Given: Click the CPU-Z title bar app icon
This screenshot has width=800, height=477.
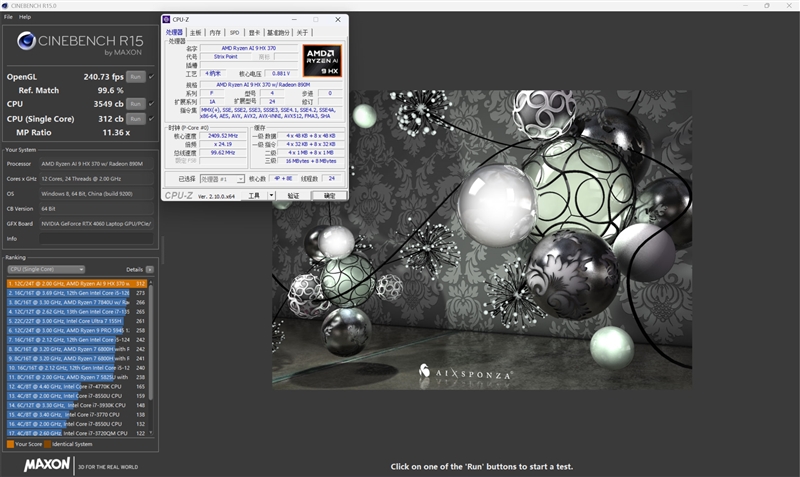Looking at the screenshot, I should 166,19.
